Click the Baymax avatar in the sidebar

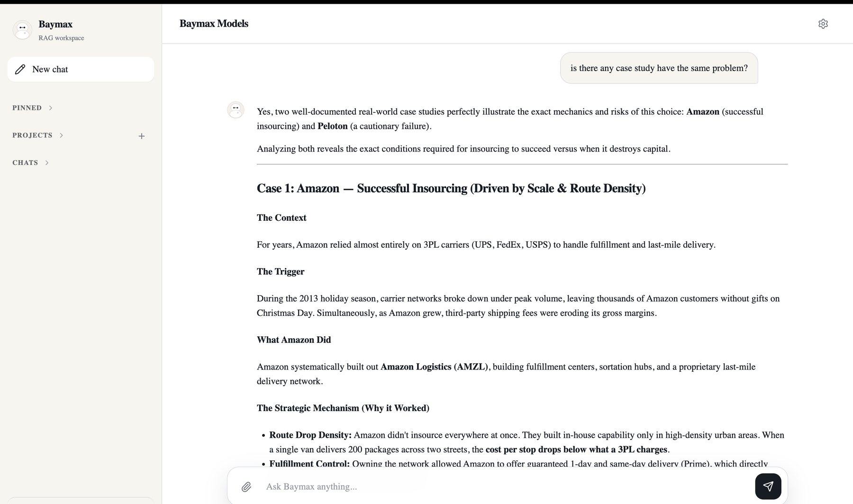(x=22, y=30)
